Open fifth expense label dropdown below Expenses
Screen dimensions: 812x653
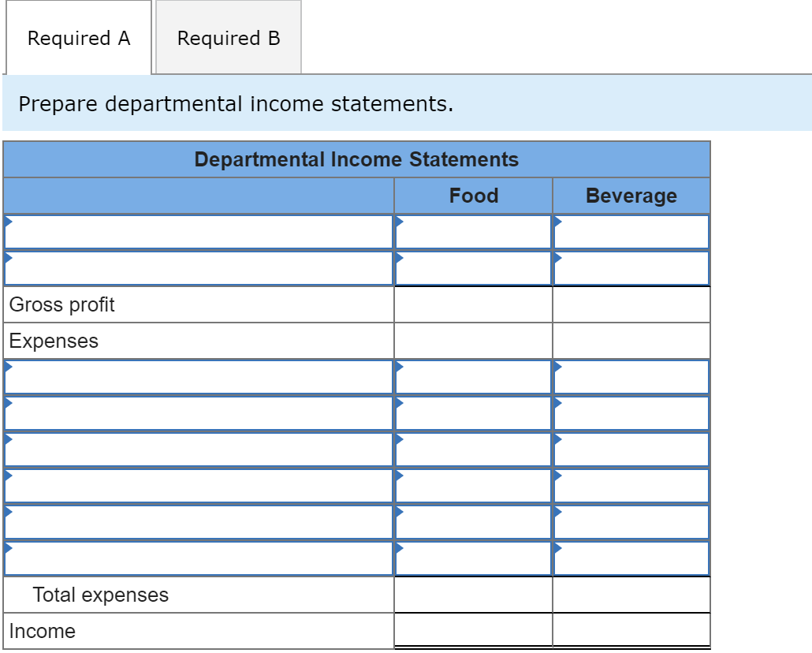(199, 522)
